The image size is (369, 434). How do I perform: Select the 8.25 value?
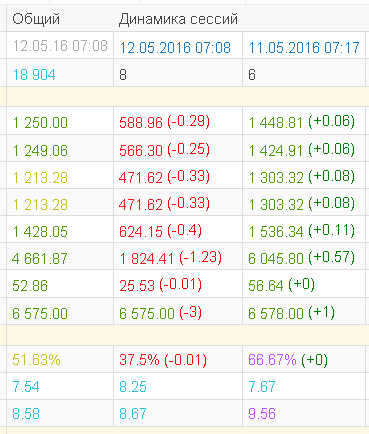[x=133, y=387]
